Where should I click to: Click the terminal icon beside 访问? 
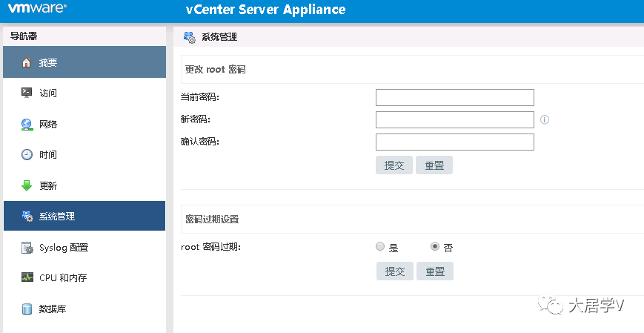pyautogui.click(x=26, y=93)
